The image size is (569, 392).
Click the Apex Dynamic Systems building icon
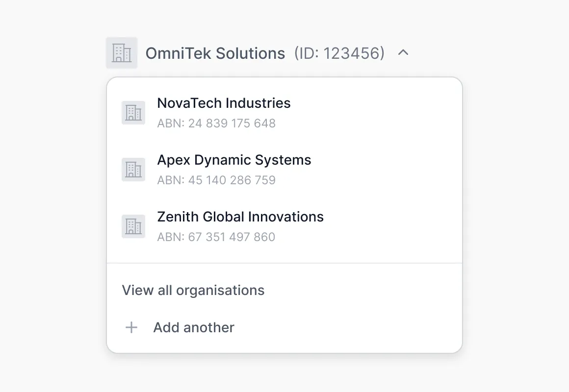tap(133, 170)
